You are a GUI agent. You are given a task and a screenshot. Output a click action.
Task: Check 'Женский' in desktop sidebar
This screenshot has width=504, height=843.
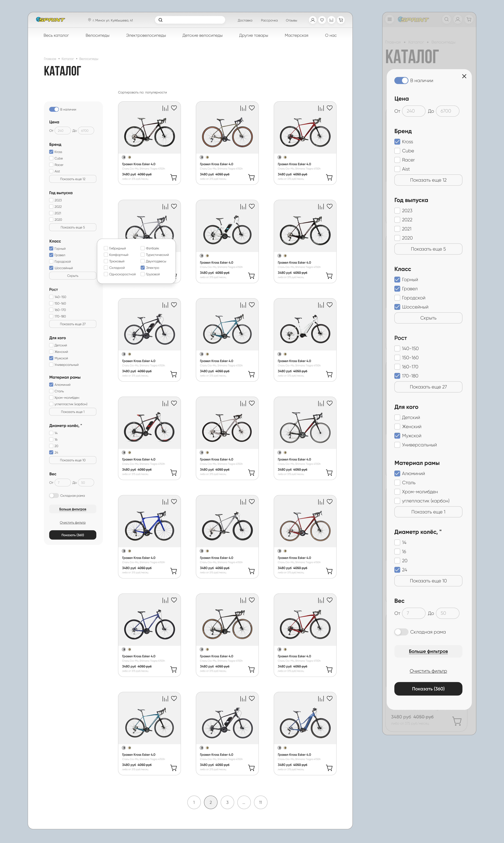(51, 352)
